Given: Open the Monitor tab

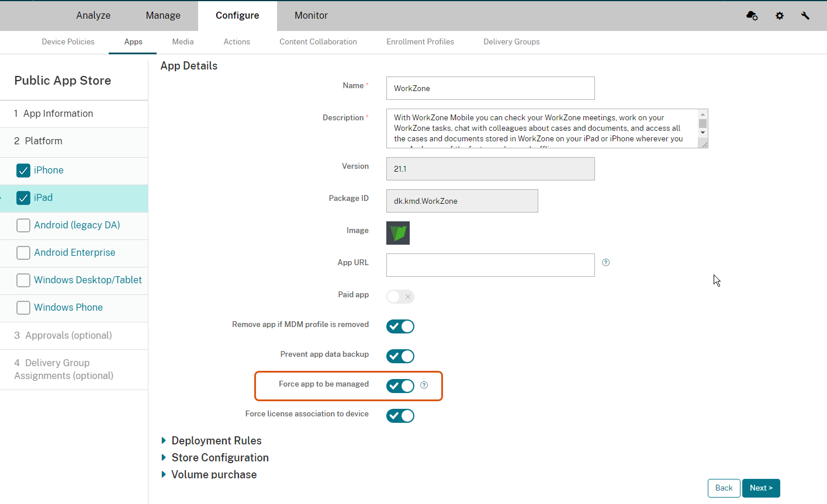Looking at the screenshot, I should 311,16.
